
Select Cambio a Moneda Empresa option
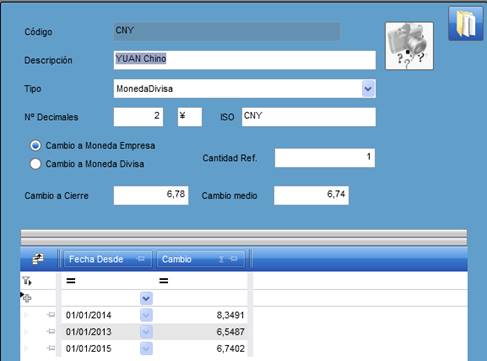pyautogui.click(x=36, y=146)
